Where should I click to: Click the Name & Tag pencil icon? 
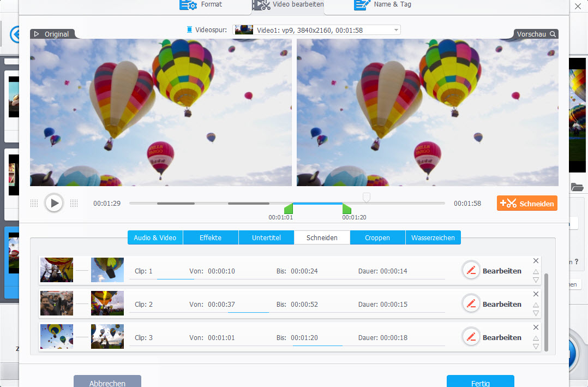362,5
